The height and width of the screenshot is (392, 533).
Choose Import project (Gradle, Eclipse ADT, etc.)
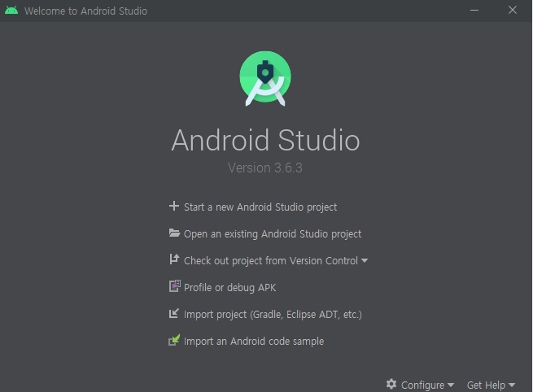coord(273,314)
